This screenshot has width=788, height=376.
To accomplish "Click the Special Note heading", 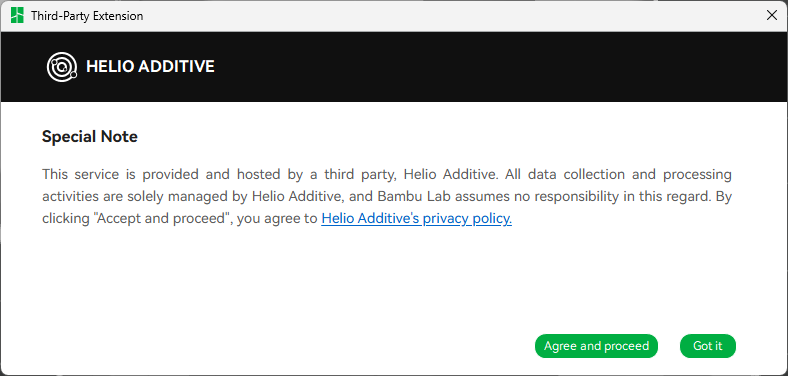I will [x=89, y=136].
